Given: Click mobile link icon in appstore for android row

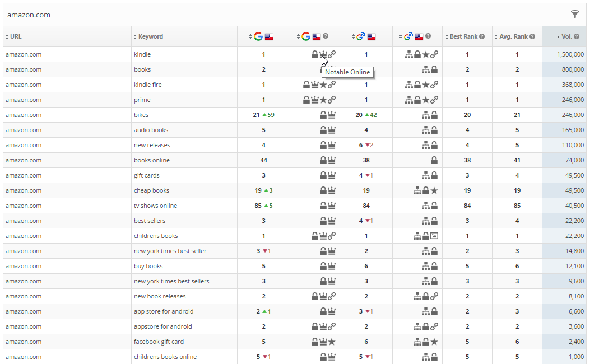Looking at the screenshot, I should tap(434, 326).
